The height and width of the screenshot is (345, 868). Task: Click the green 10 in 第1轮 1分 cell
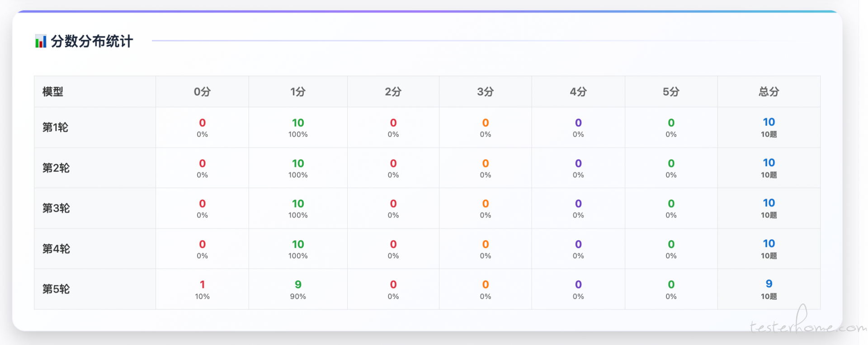(x=298, y=123)
